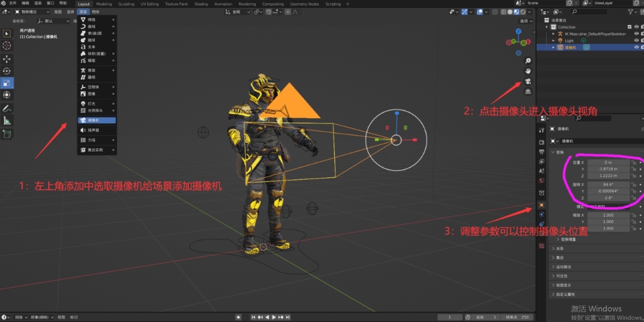Select the Transform tool icon

tap(7, 95)
